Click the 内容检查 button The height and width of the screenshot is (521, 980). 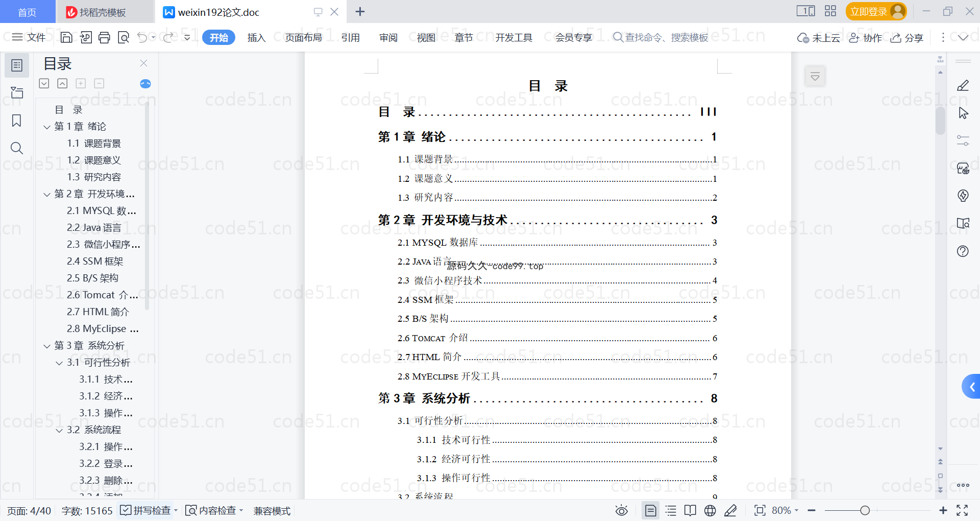click(x=211, y=510)
